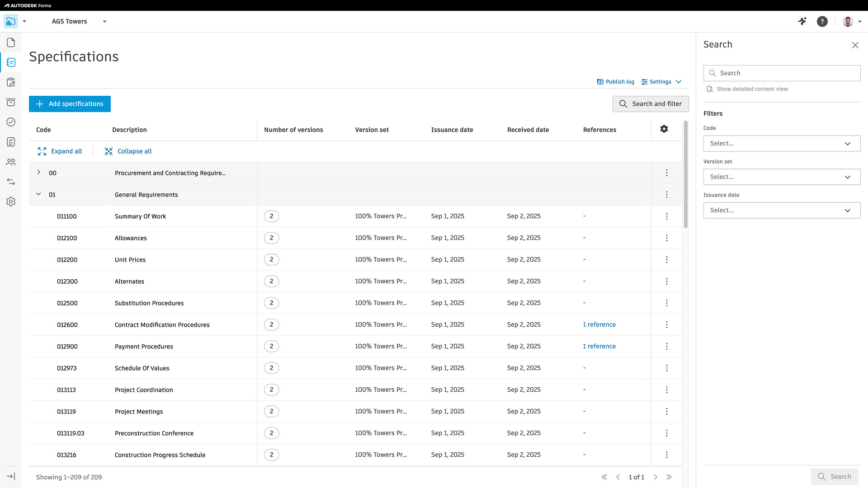The width and height of the screenshot is (868, 488).
Task: Open the gear settings sidebar icon
Action: (11, 202)
